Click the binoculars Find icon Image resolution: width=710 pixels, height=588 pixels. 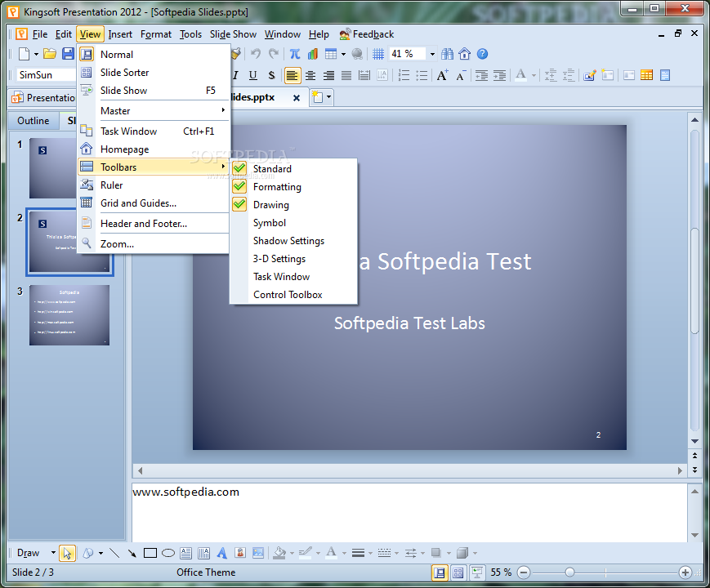(x=448, y=54)
